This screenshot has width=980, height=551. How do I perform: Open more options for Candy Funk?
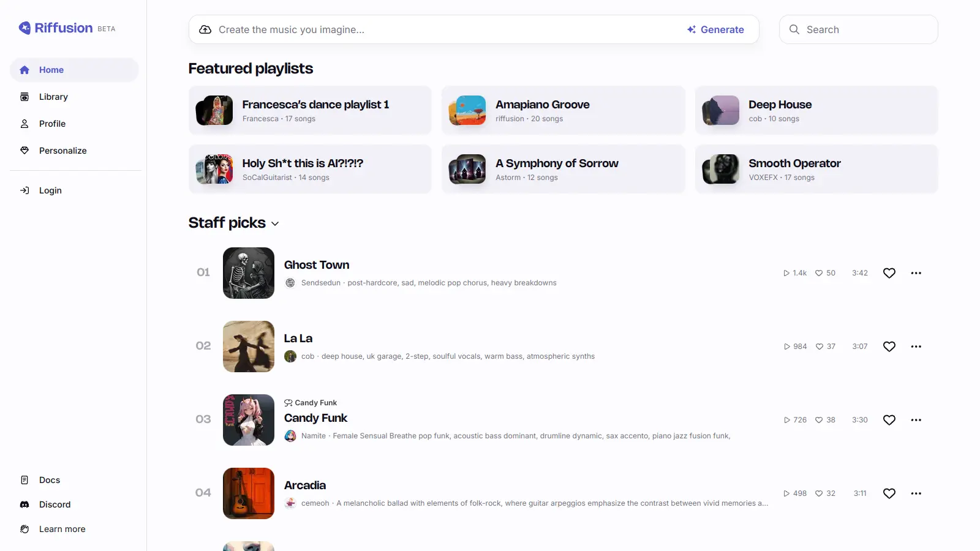tap(916, 420)
